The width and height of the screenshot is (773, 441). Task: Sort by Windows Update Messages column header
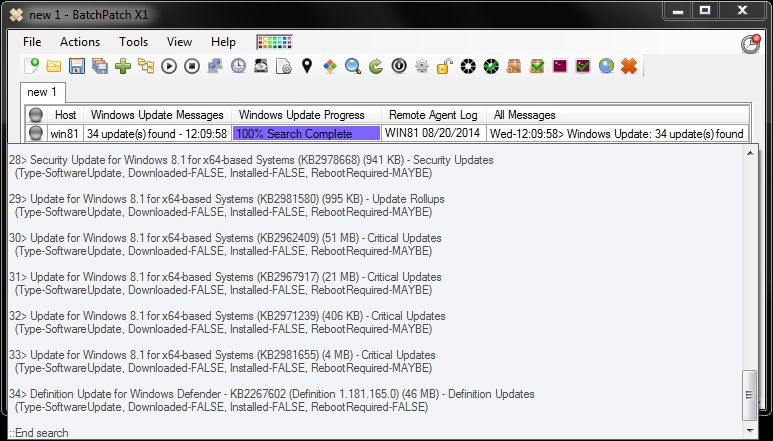point(157,115)
